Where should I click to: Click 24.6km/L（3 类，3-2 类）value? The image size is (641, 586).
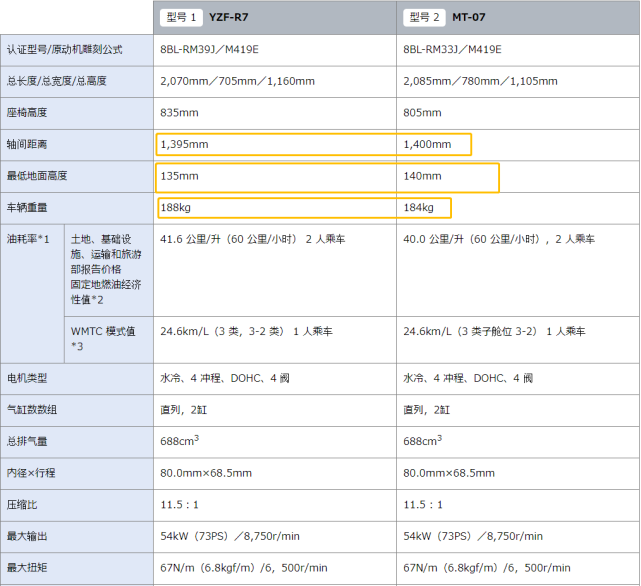tap(247, 331)
